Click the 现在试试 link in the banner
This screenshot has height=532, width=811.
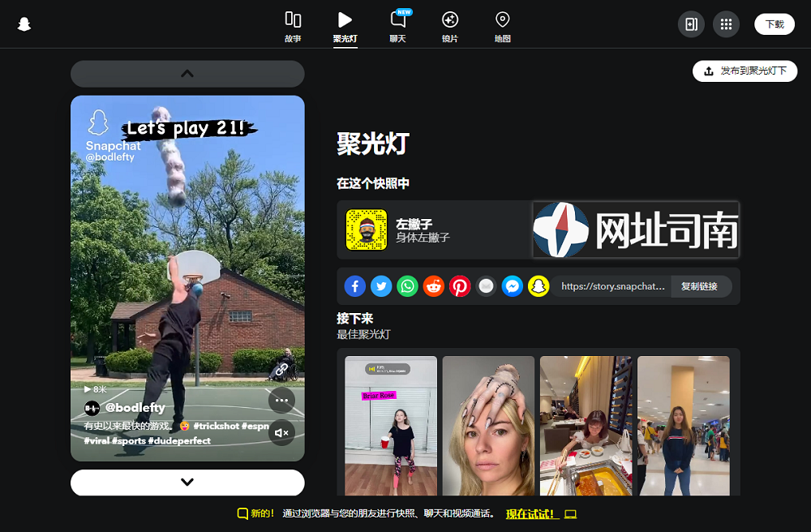click(530, 514)
